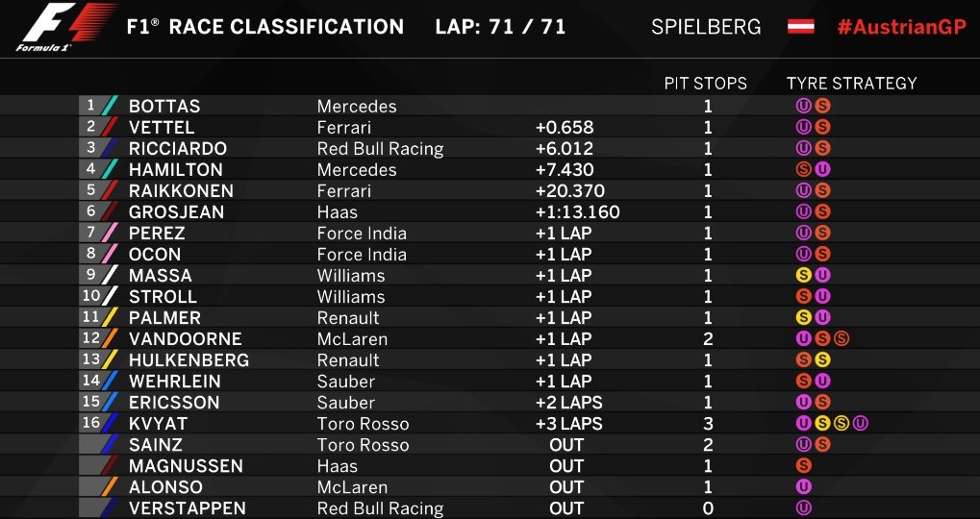The height and width of the screenshot is (519, 980).
Task: Click Hamilton's purple ultrasoft tyre icon
Action: pos(822,170)
